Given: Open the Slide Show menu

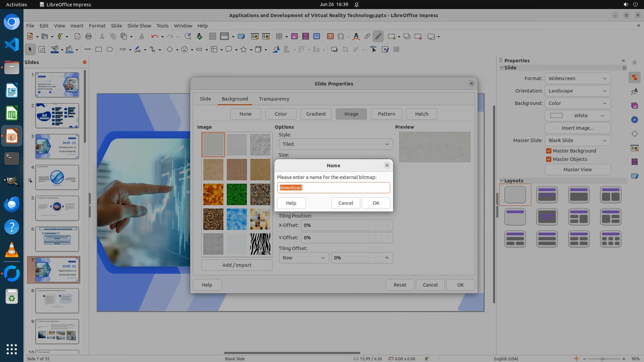Looking at the screenshot, I should pos(139,25).
